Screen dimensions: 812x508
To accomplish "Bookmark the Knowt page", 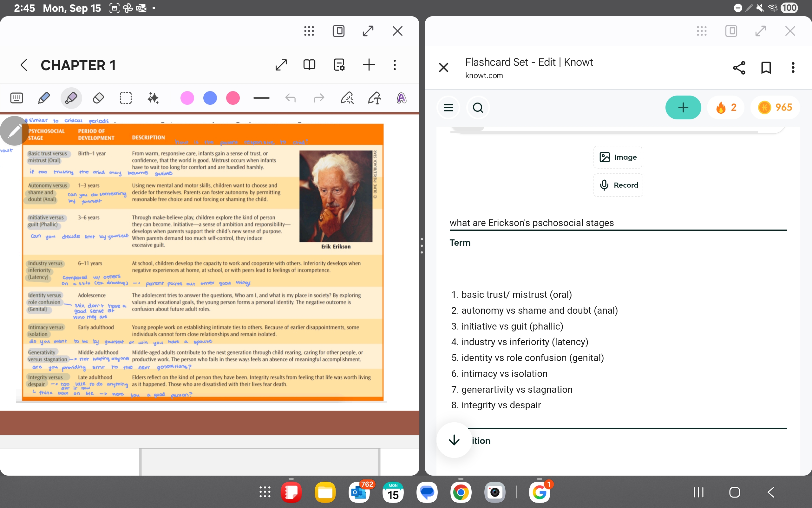I will [766, 68].
